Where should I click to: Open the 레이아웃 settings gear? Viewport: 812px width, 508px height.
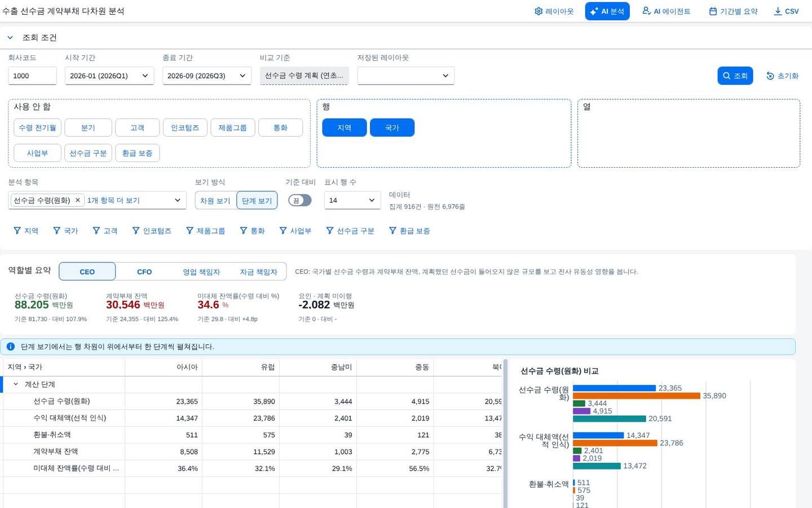click(554, 11)
